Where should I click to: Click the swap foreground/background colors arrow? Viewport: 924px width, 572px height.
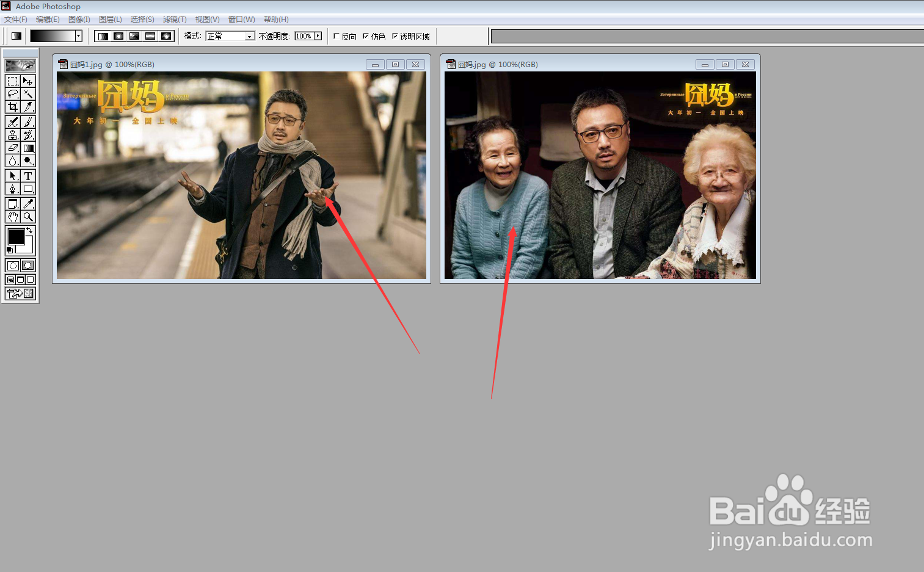click(x=29, y=230)
